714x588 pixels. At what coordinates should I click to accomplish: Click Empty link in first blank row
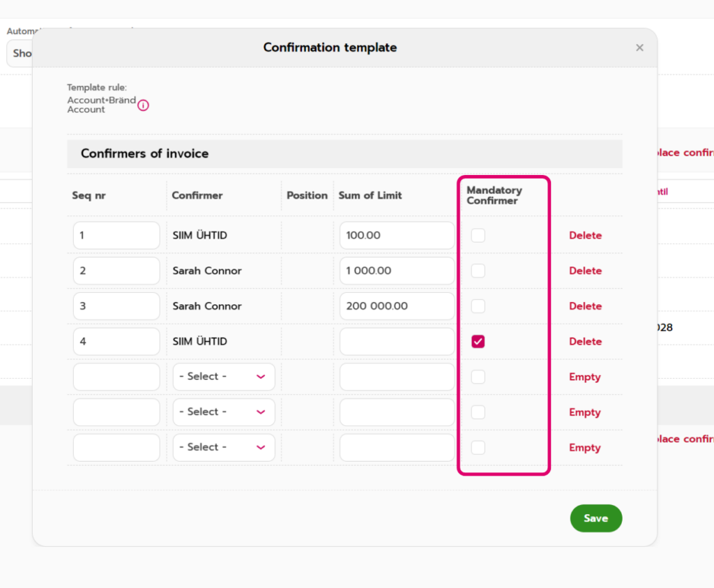click(584, 377)
